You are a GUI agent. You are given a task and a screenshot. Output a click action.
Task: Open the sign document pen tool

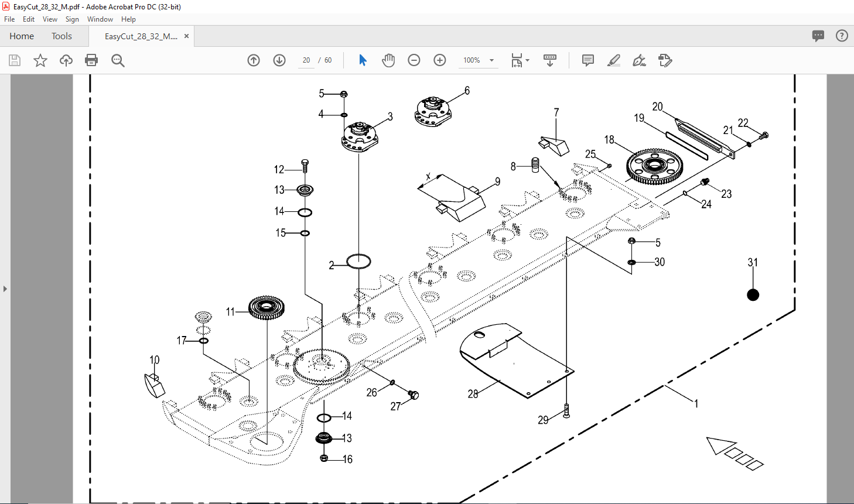(640, 60)
